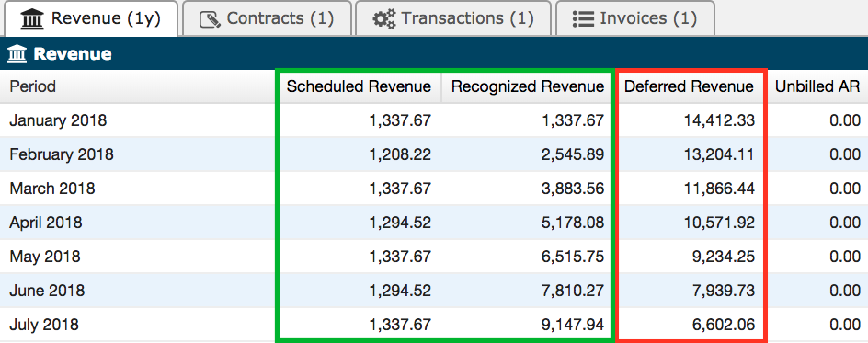The image size is (868, 343).
Task: Switch to the Transactions (1) tab
Action: 452,18
